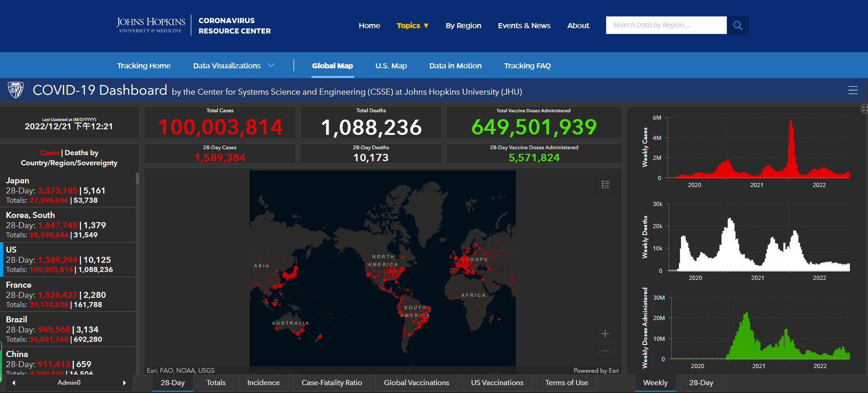This screenshot has height=393, width=868.
Task: Go to previous Admin level arrow
Action: coord(14,383)
